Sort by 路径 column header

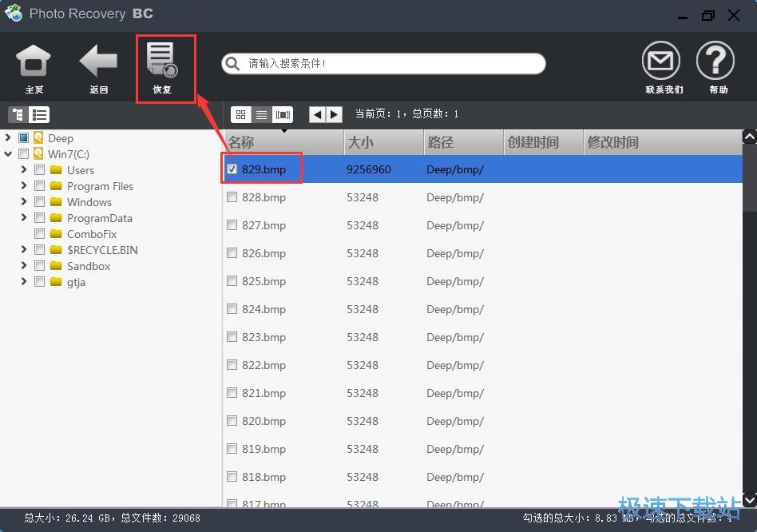click(463, 142)
